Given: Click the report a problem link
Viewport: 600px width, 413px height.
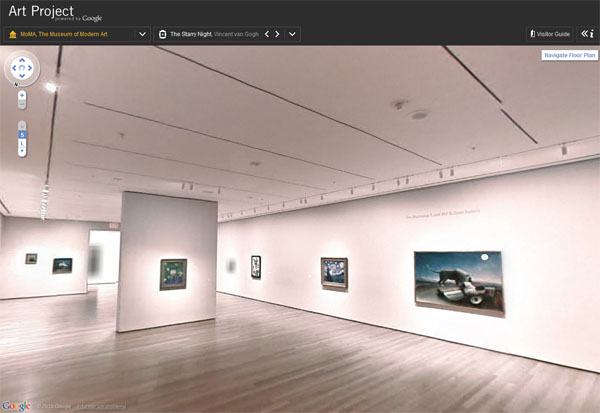Looking at the screenshot, I should click(x=101, y=406).
